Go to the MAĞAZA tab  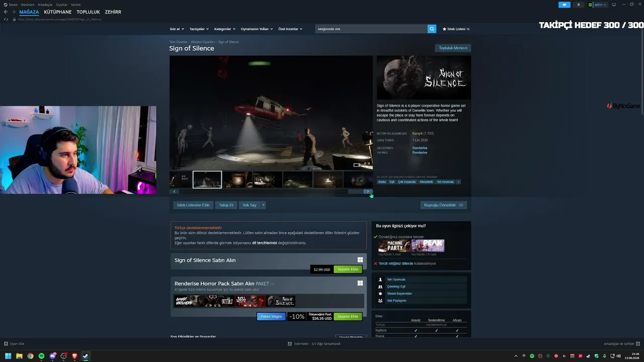click(29, 12)
